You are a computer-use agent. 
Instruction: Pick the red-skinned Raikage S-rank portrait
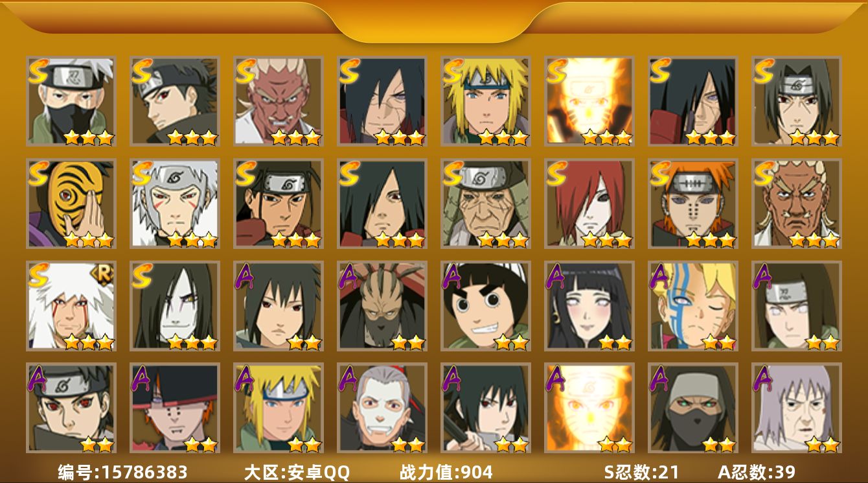pyautogui.click(x=279, y=100)
